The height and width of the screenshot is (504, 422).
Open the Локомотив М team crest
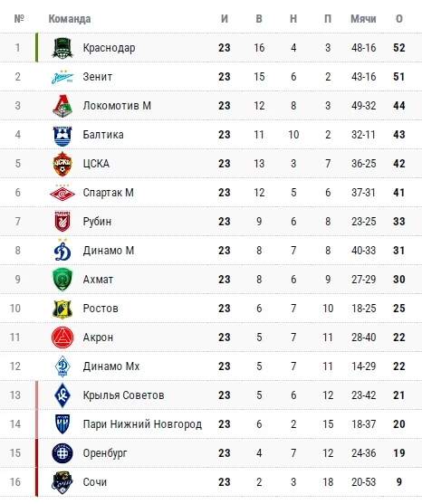62,106
